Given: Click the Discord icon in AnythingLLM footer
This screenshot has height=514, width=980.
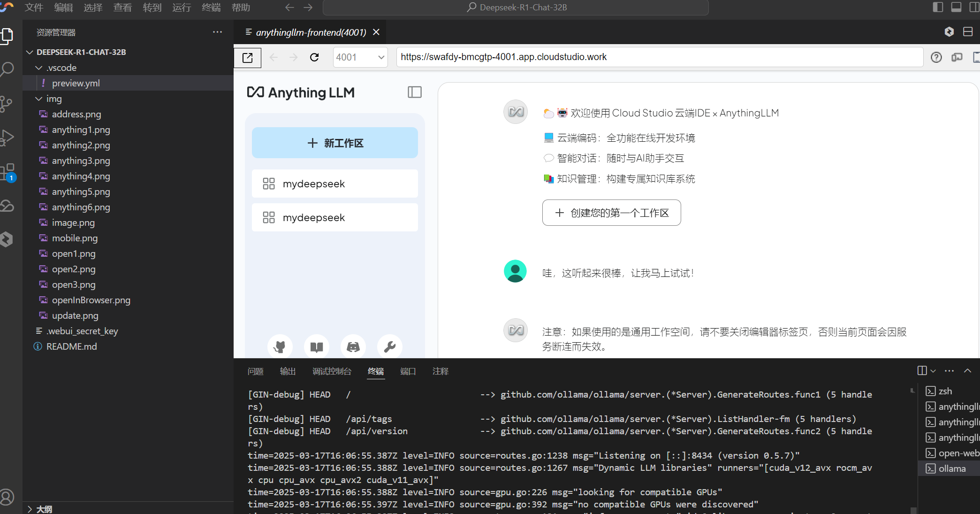Looking at the screenshot, I should pos(353,346).
